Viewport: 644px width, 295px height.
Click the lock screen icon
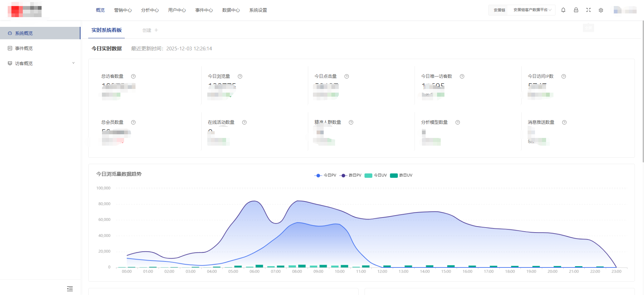576,10
